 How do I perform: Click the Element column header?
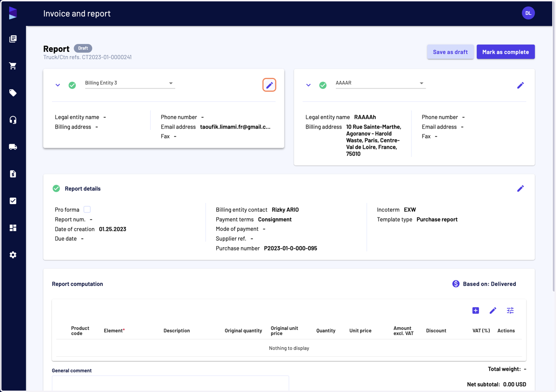pos(114,330)
